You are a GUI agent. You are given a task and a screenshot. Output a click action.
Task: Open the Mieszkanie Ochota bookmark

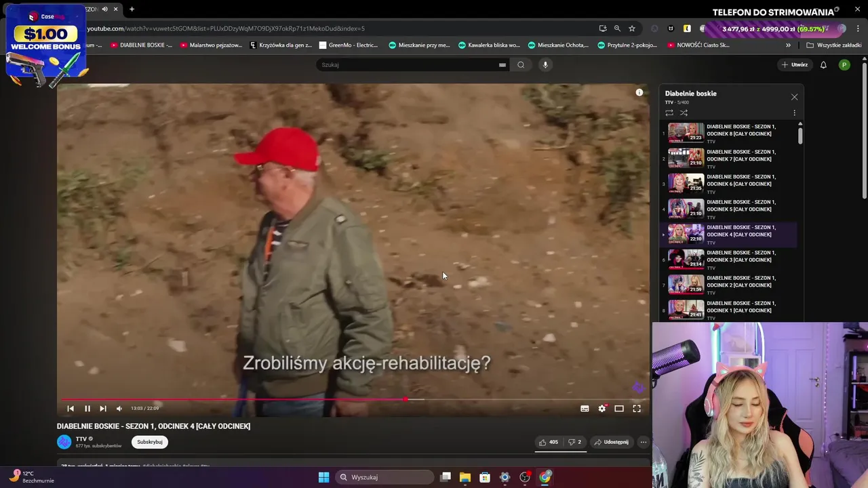(559, 45)
